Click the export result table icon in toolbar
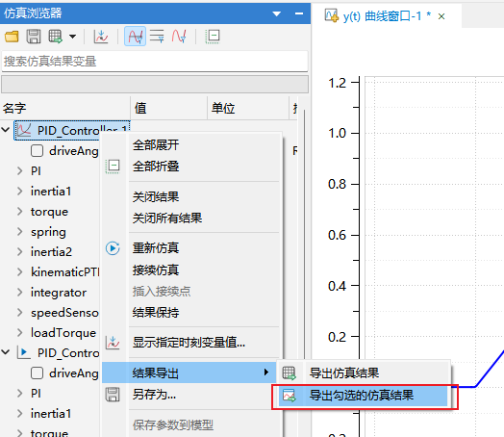Viewport: 504px width, 437px height. pyautogui.click(x=55, y=37)
